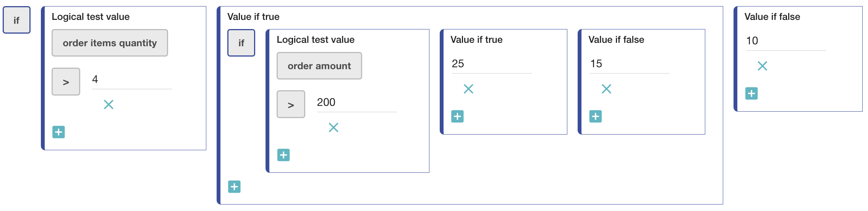Add item under order amount logical test
Image resolution: width=868 pixels, height=211 pixels.
(283, 155)
